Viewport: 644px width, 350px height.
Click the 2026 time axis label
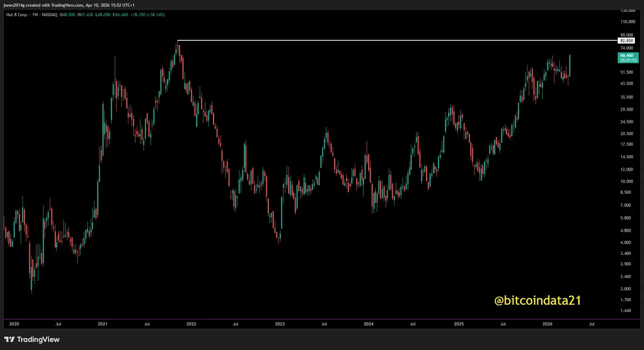547,324
